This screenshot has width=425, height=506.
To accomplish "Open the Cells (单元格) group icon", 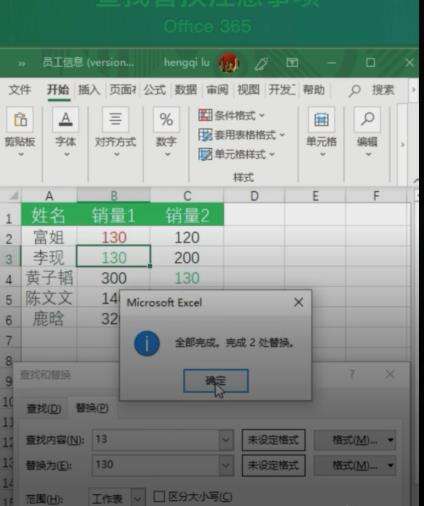I will (321, 119).
